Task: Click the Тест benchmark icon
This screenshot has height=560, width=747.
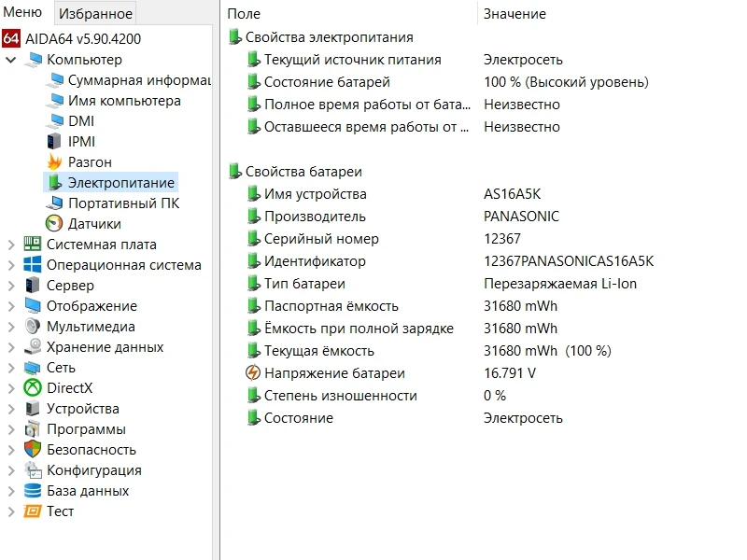Action: click(x=33, y=511)
